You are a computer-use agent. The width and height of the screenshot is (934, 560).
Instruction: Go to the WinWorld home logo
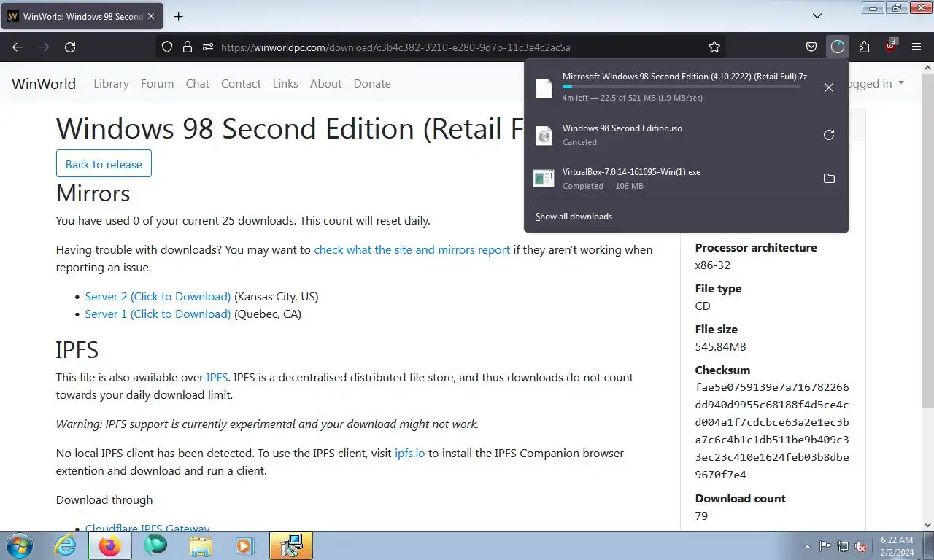[x=44, y=83]
